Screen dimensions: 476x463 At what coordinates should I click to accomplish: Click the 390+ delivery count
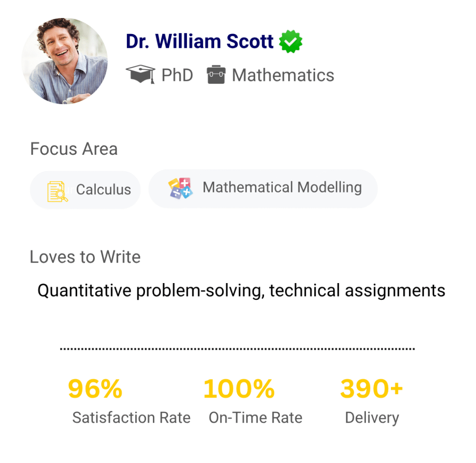tap(371, 389)
